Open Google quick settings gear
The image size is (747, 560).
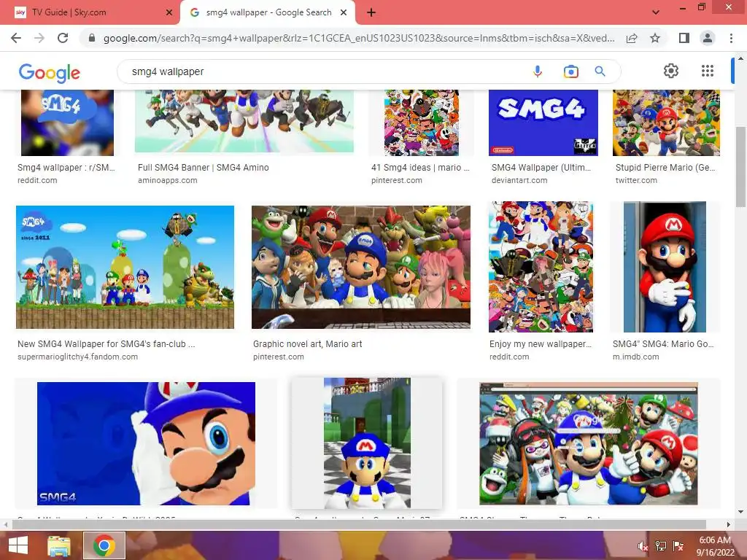coord(671,71)
